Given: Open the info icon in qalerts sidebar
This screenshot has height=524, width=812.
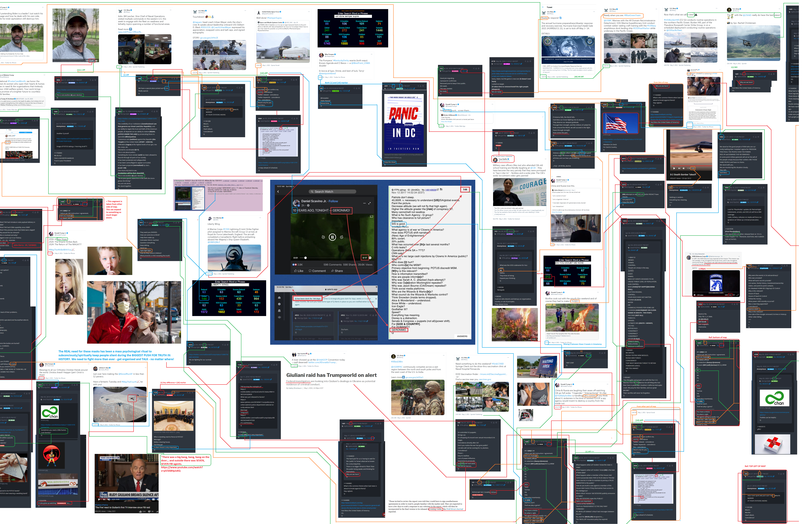Looking at the screenshot, I should (279, 304).
